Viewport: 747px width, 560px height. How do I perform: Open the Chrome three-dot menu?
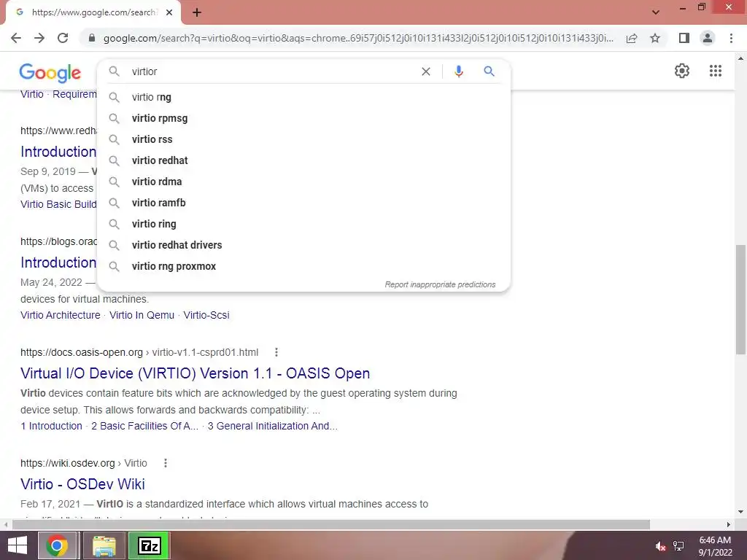(731, 38)
